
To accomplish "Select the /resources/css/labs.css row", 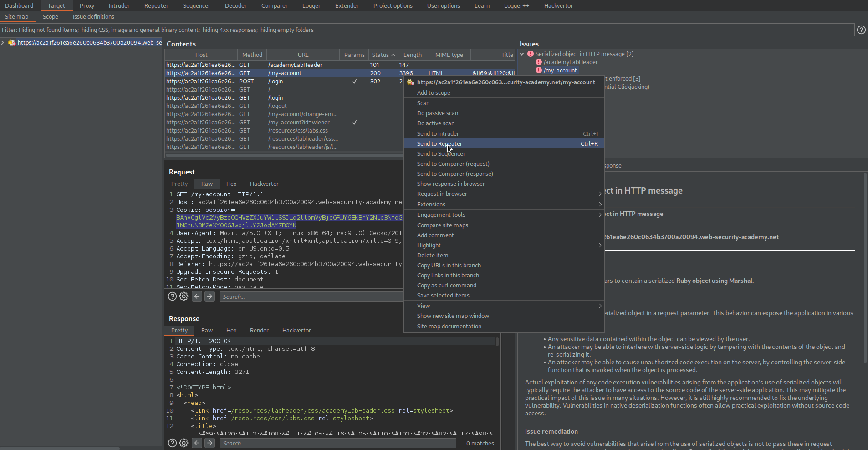I will (x=284, y=131).
